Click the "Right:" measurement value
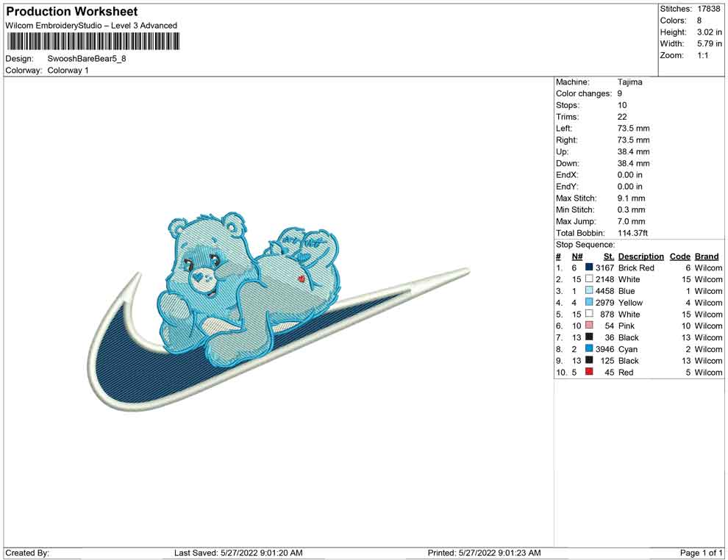Viewport: 728px width, 560px height. (x=634, y=140)
